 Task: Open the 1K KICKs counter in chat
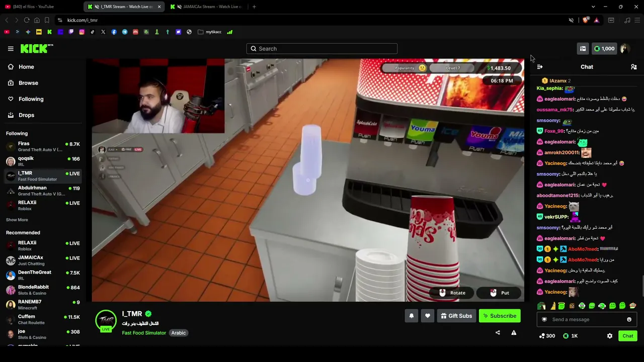pyautogui.click(x=571, y=336)
